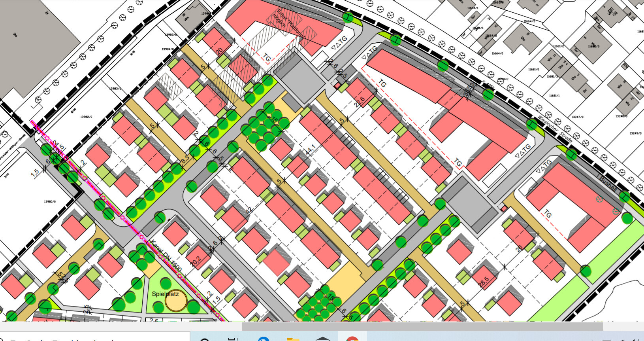Click parcel number 13980/0
Viewport: 644px width, 341px height.
point(50,202)
